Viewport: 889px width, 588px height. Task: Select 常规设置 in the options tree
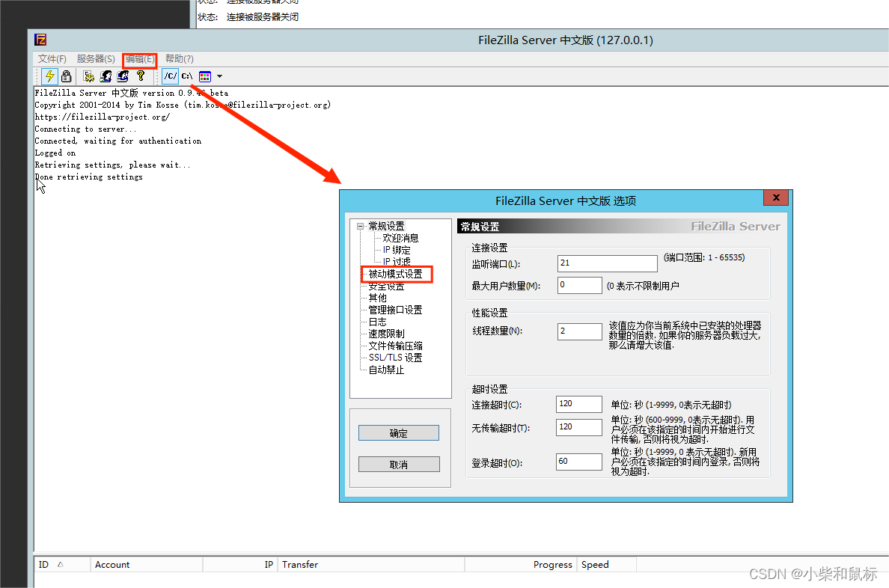(x=387, y=226)
